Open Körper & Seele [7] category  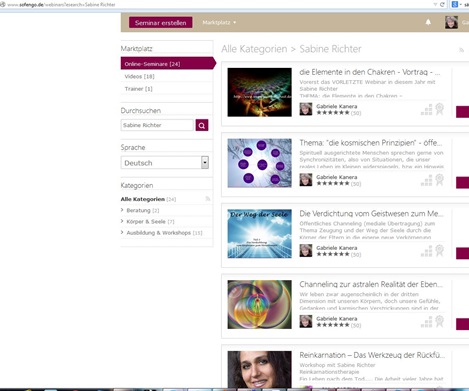coord(150,222)
